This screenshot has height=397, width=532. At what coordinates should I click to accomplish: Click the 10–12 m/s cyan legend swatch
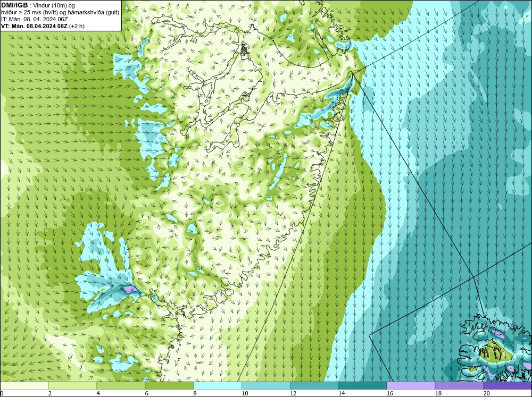click(266, 385)
